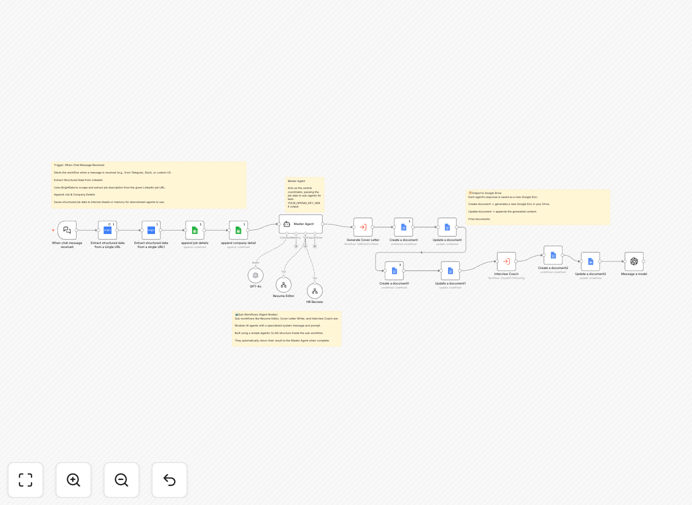Select the 'append job details' Sheets node
Image resolution: width=692 pixels, height=505 pixels.
(x=195, y=230)
